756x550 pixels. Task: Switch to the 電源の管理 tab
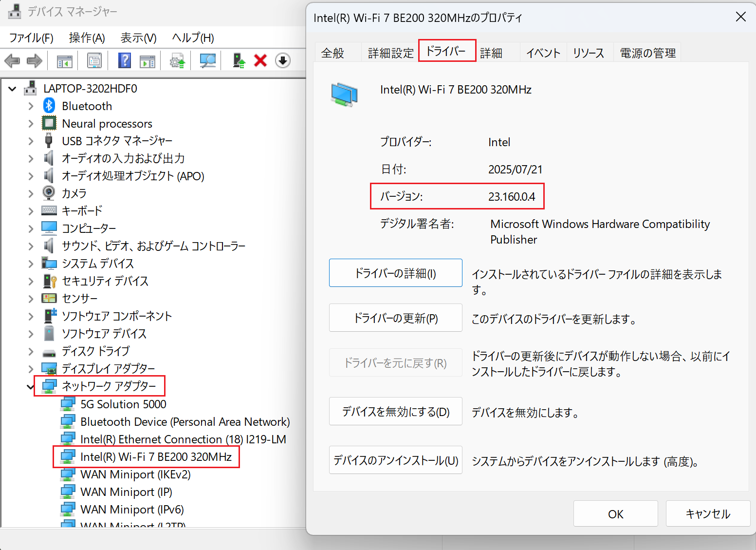[x=647, y=53]
